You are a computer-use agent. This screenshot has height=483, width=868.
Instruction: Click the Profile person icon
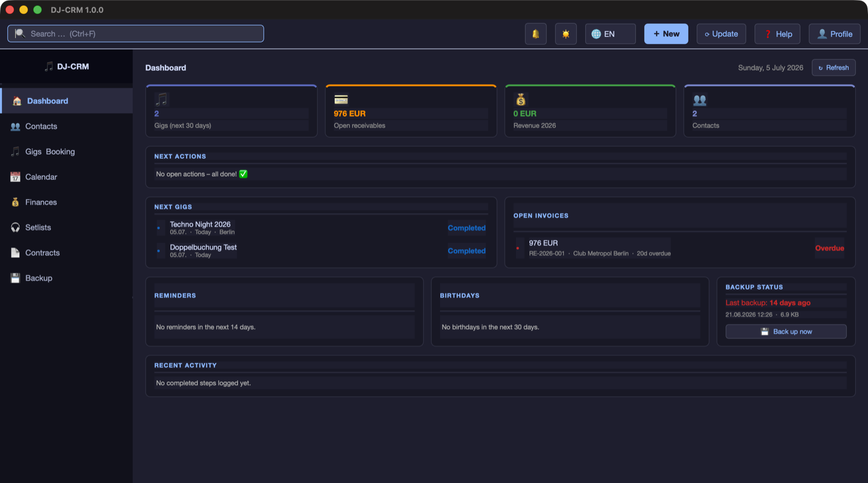coord(822,34)
